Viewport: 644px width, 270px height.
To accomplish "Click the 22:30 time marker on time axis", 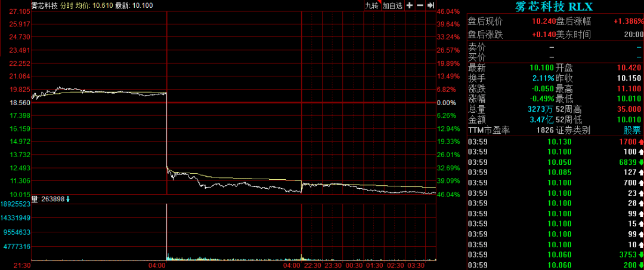I will coord(312,265).
